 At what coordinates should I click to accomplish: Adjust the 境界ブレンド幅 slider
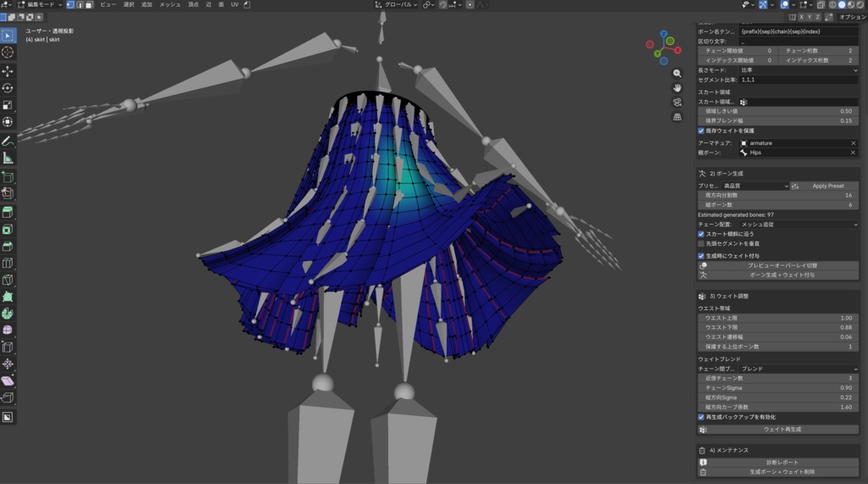[778, 120]
